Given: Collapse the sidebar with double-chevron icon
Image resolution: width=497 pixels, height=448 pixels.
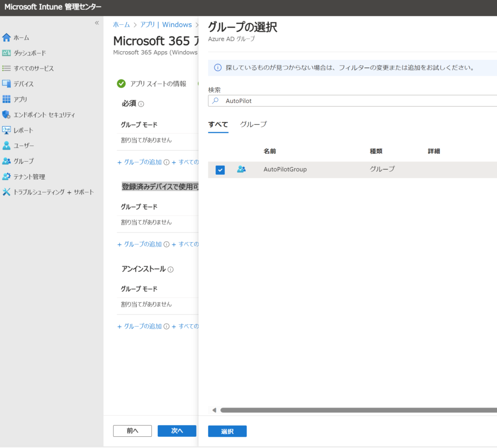Looking at the screenshot, I should (97, 23).
